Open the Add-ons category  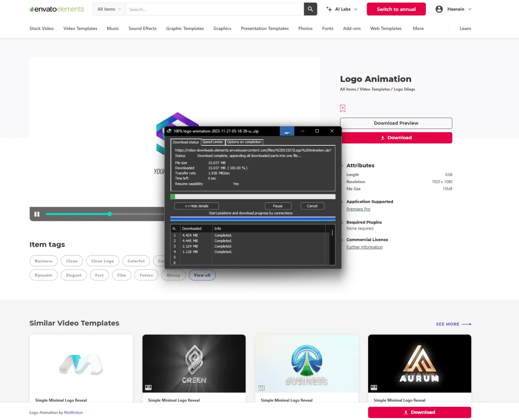pyautogui.click(x=352, y=29)
